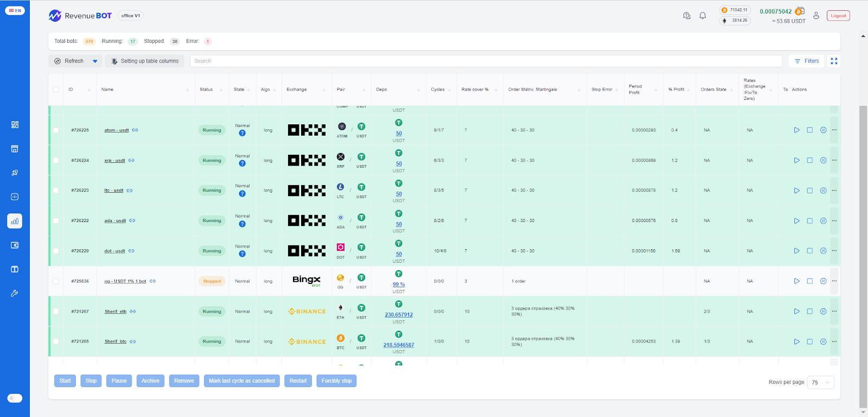The image size is (868, 417).
Task: Select the xrp - usdt bot checkbox
Action: point(56,161)
